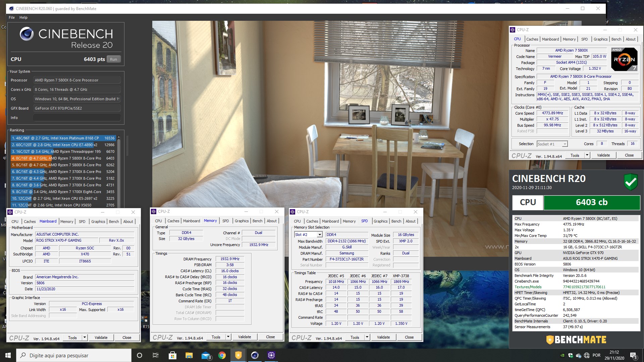Open SPD tab in Memory CPU-Z window
This screenshot has width=644, height=362.
point(226,221)
